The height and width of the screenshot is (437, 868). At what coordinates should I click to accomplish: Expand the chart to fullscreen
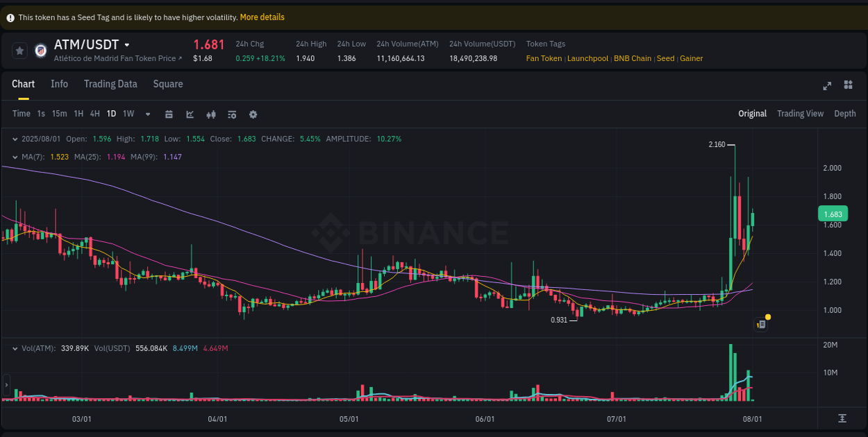click(827, 85)
